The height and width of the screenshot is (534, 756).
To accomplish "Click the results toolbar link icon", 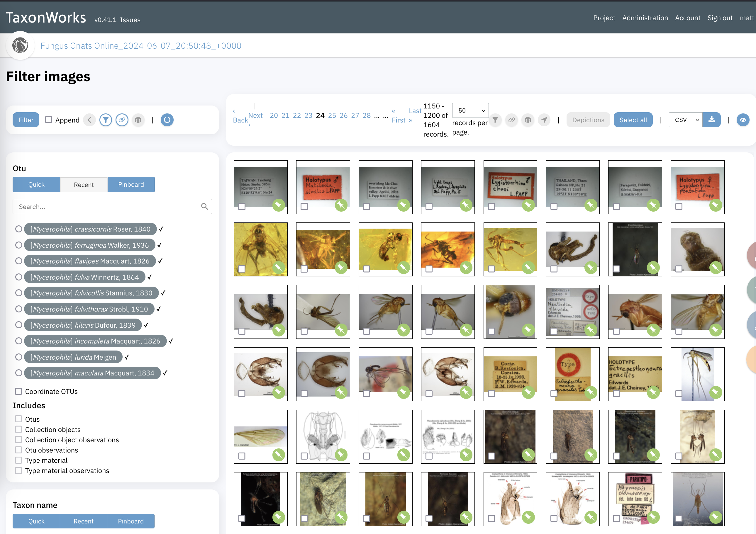I will click(511, 120).
